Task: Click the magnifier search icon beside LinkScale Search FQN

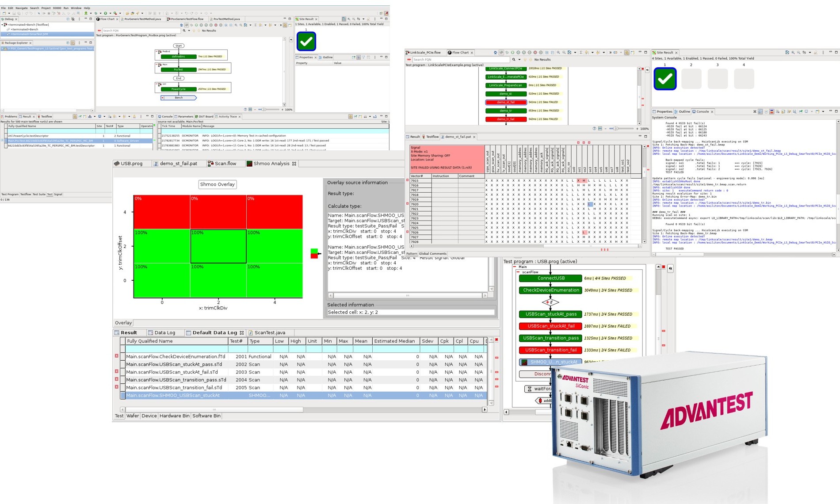Action: coord(513,60)
